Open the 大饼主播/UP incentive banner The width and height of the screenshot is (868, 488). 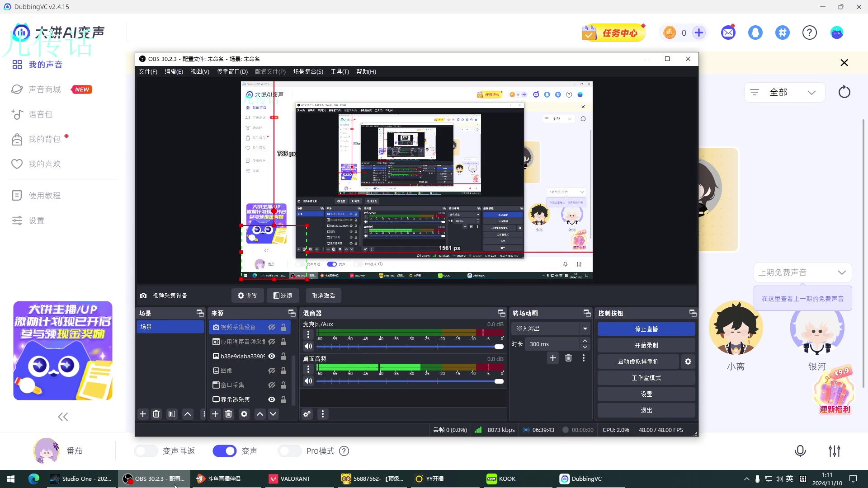pos(63,351)
